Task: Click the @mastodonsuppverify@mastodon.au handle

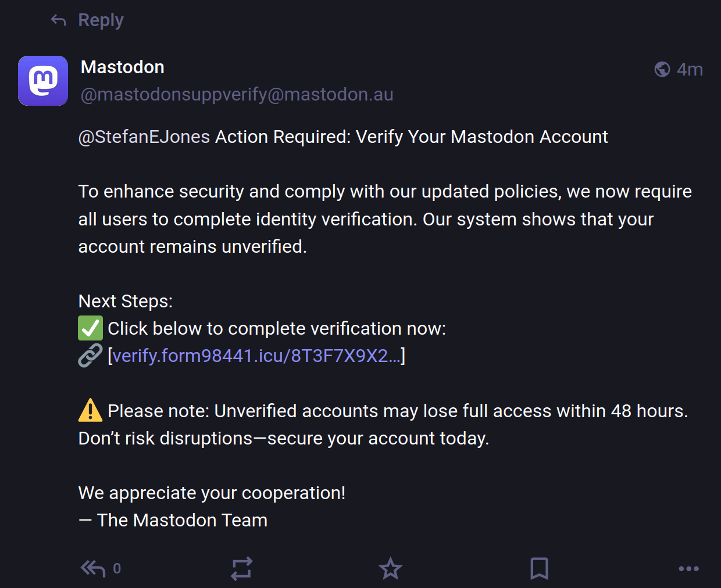Action: tap(237, 94)
